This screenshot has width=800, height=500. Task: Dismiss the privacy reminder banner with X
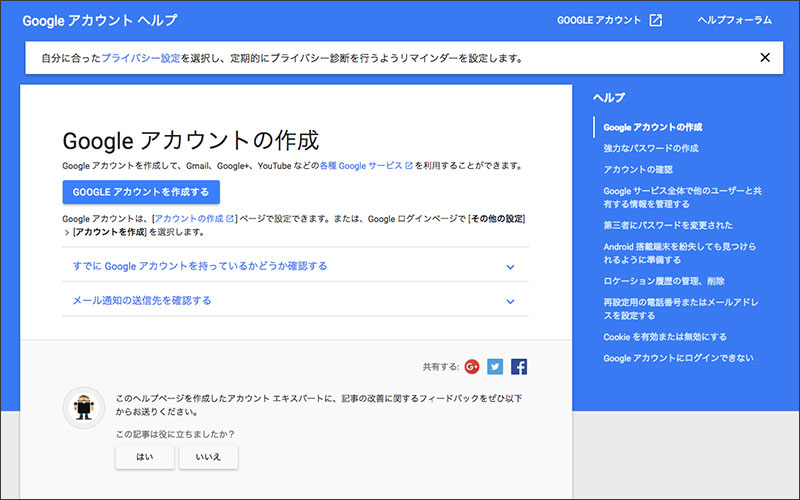coord(765,58)
